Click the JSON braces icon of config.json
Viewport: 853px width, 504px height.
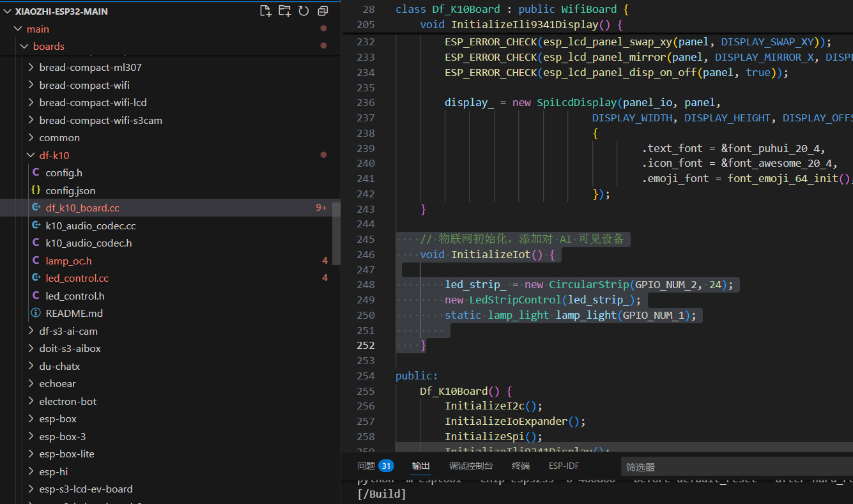pos(36,190)
